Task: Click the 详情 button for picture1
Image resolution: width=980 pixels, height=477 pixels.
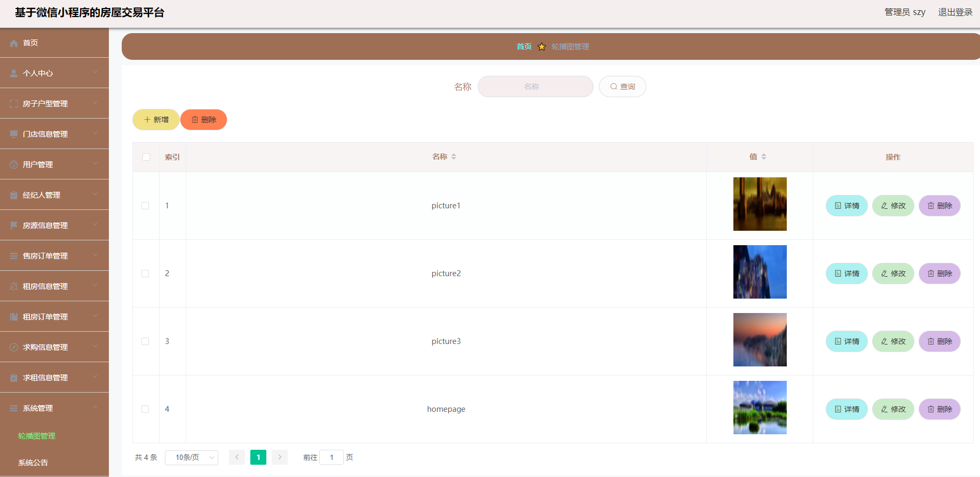Action: [847, 206]
